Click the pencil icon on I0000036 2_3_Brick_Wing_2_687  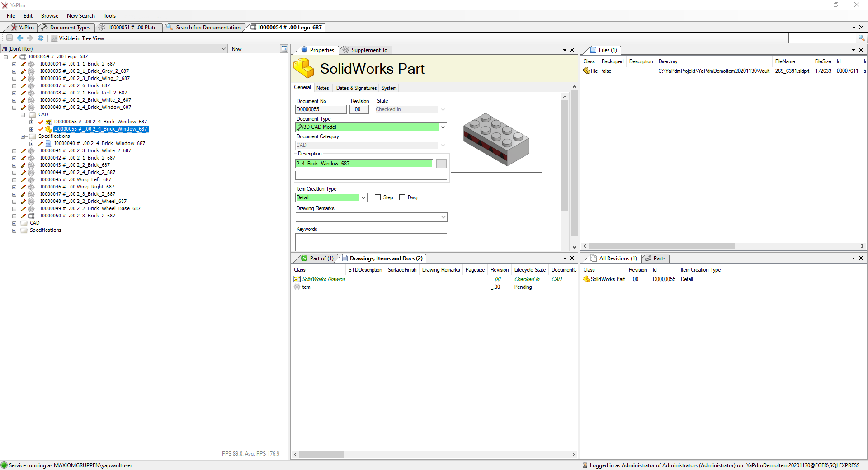[24, 79]
